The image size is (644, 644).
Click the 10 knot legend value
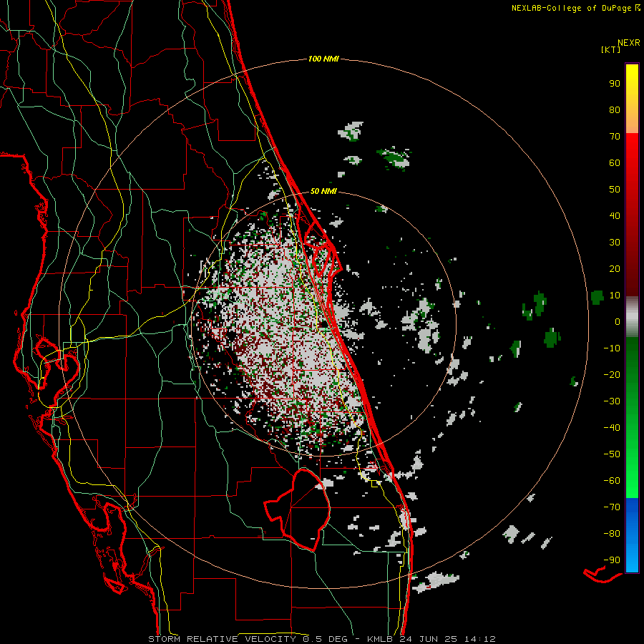coord(615,296)
